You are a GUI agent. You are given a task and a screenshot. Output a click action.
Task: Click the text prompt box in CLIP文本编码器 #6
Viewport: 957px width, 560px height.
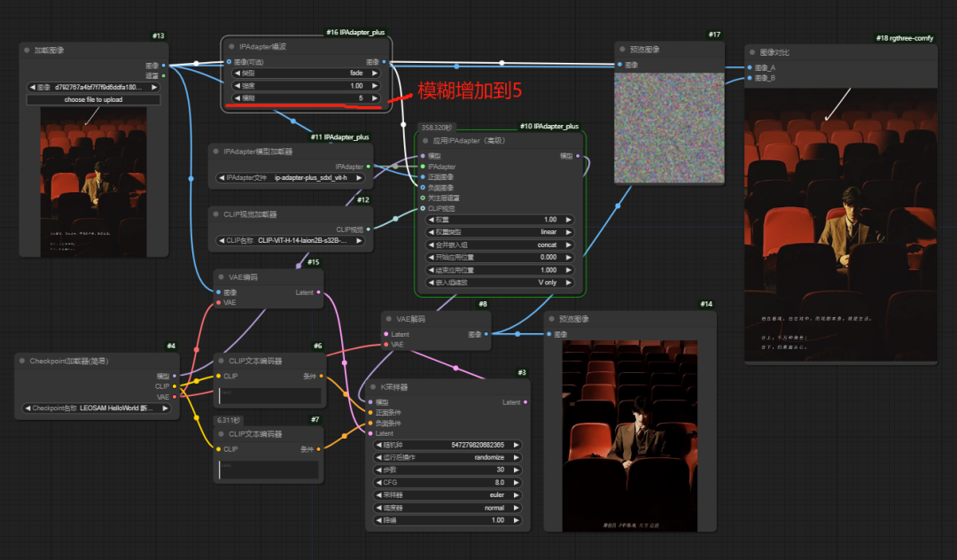pos(269,395)
